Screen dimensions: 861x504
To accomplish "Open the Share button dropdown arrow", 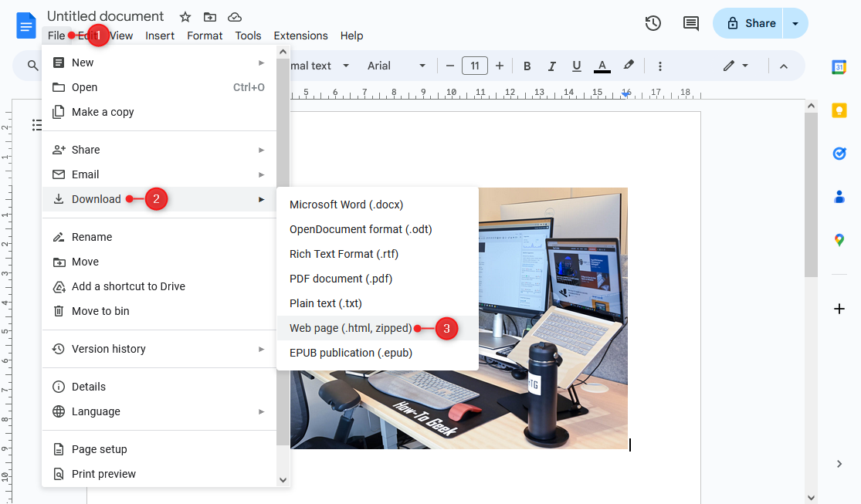I will (x=795, y=23).
